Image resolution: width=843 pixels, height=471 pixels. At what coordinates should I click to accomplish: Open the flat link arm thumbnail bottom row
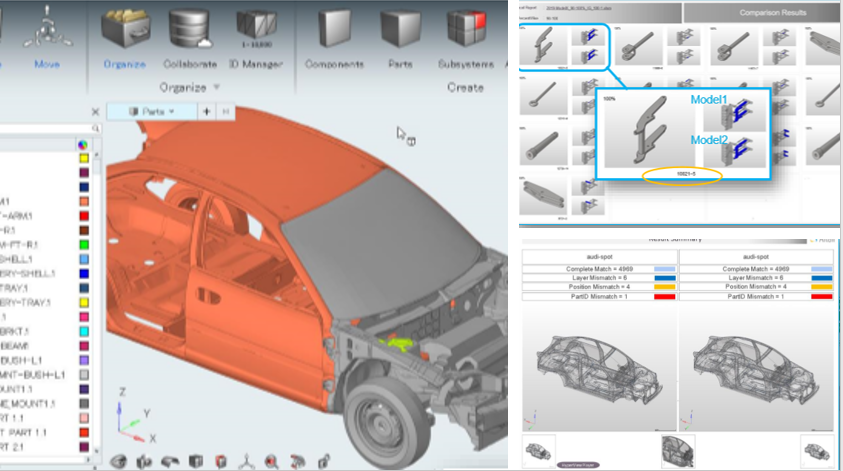coord(543,196)
